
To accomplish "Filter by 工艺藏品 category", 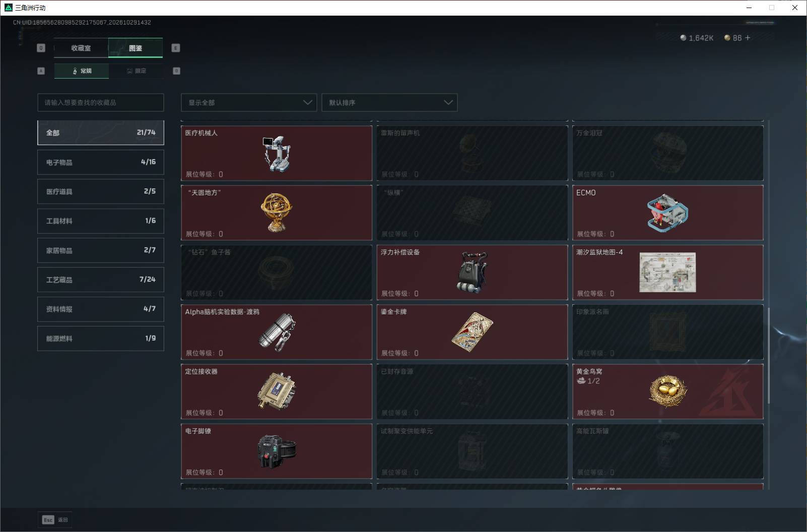I will click(x=101, y=280).
